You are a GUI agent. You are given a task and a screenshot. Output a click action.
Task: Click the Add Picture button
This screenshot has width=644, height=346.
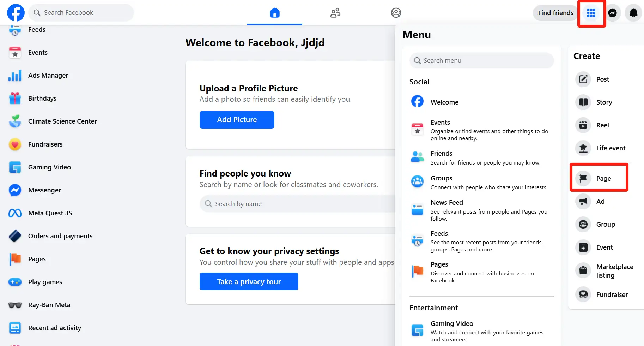pos(237,120)
